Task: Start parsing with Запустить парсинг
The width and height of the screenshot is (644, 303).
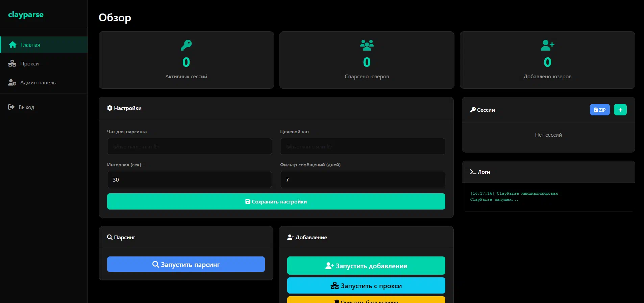Action: tap(186, 264)
